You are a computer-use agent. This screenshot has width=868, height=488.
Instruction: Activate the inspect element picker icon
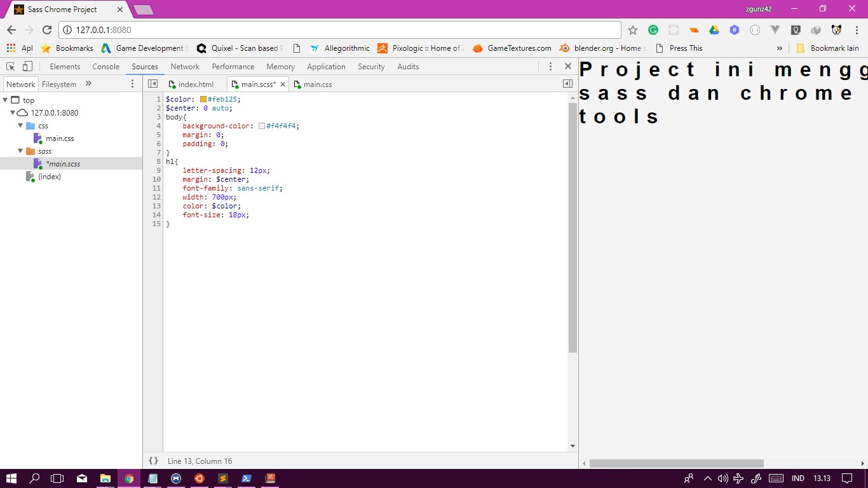[11, 66]
